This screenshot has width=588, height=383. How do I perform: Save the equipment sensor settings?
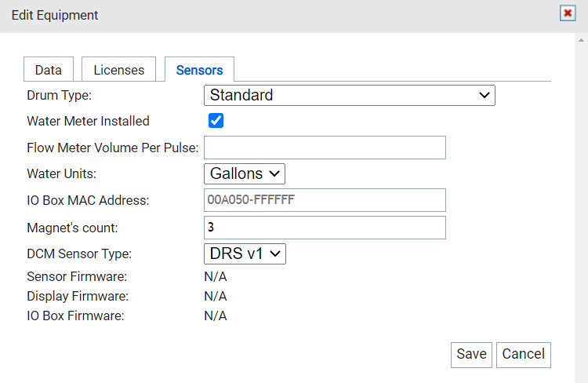tap(471, 355)
